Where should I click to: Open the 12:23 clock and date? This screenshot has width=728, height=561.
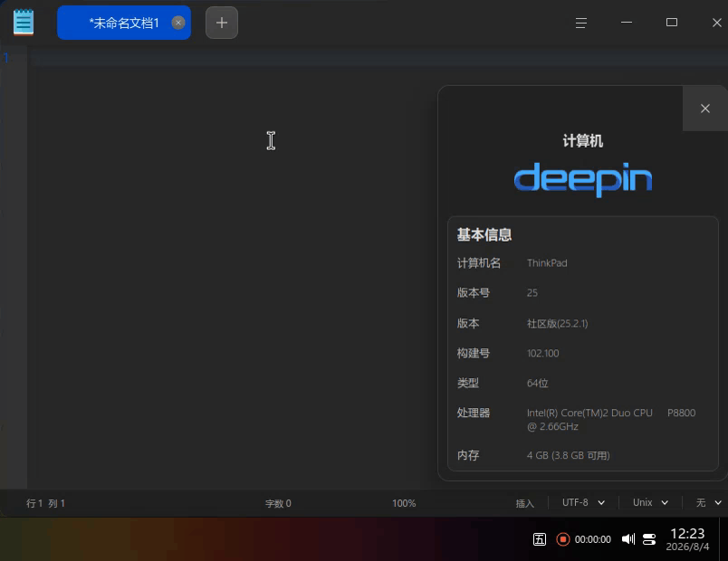(x=687, y=539)
